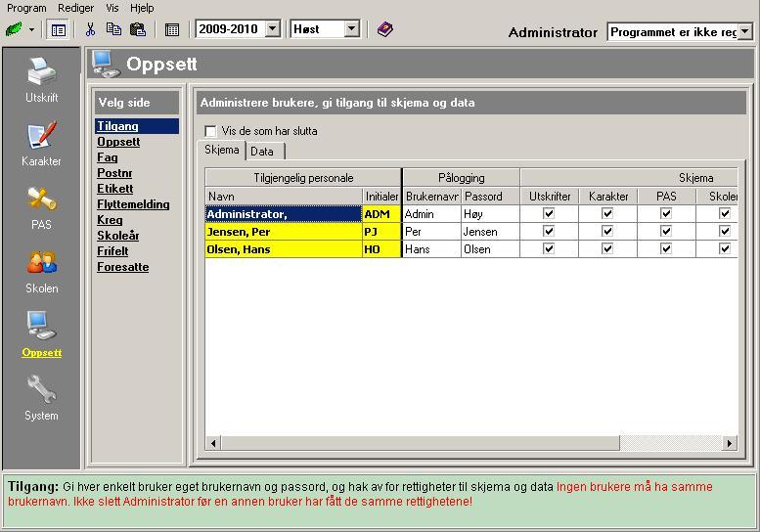Image resolution: width=760 pixels, height=532 pixels.
Task: Open the PAS sidebar icon
Action: point(41,200)
